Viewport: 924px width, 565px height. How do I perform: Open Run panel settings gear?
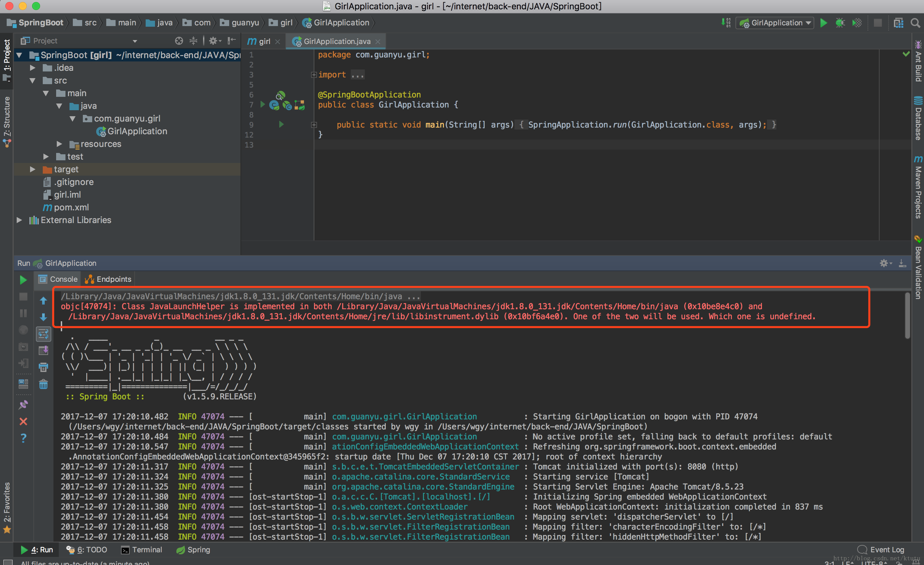point(885,263)
